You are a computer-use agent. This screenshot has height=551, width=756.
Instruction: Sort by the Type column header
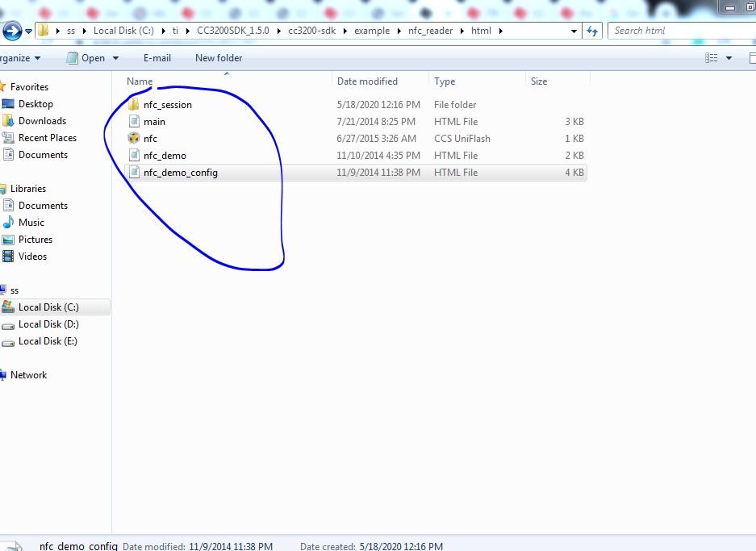[445, 81]
